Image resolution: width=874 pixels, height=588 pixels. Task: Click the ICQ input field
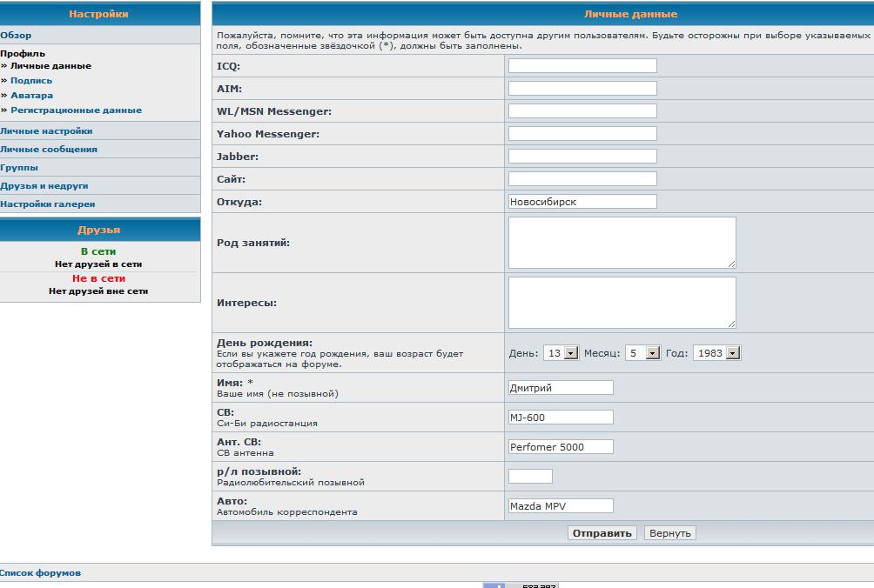(x=582, y=66)
